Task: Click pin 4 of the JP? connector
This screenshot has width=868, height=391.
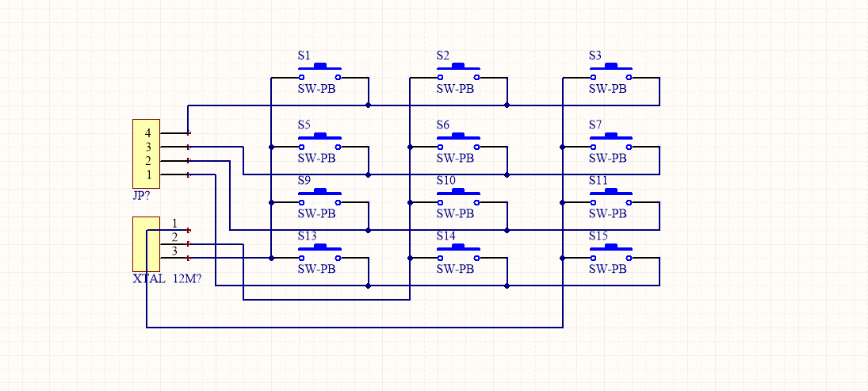Action: click(174, 133)
